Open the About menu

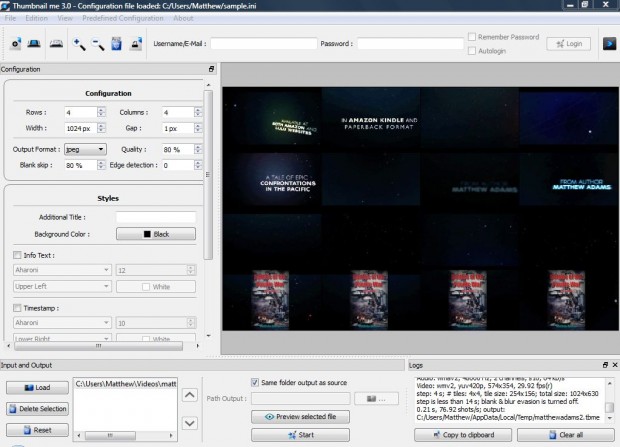point(183,18)
